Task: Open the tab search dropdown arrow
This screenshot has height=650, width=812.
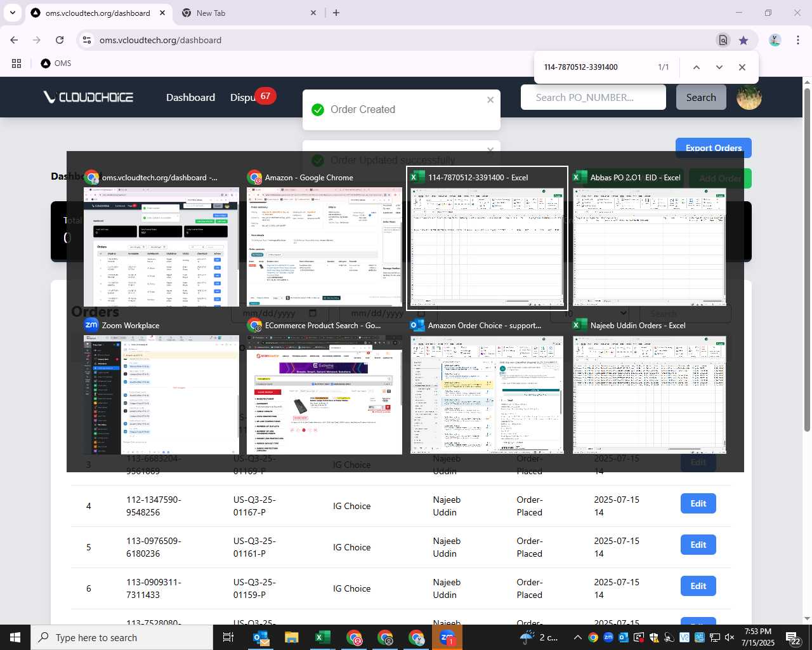Action: pos(12,13)
